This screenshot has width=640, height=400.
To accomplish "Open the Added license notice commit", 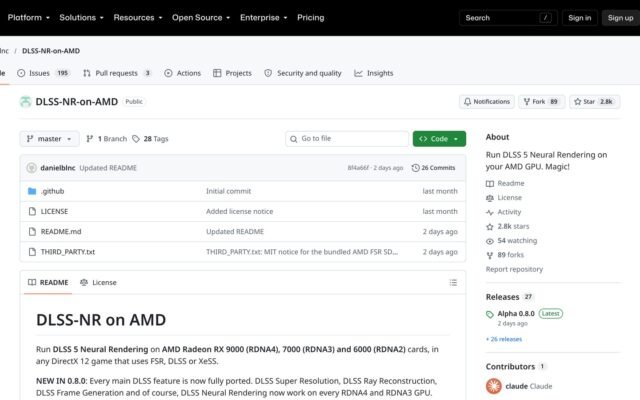I will point(240,211).
